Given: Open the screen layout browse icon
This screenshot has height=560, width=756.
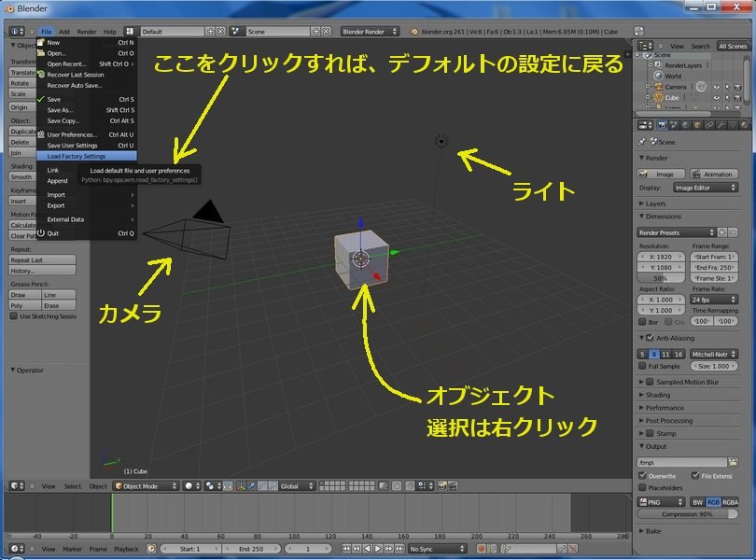Looking at the screenshot, I should tap(130, 32).
